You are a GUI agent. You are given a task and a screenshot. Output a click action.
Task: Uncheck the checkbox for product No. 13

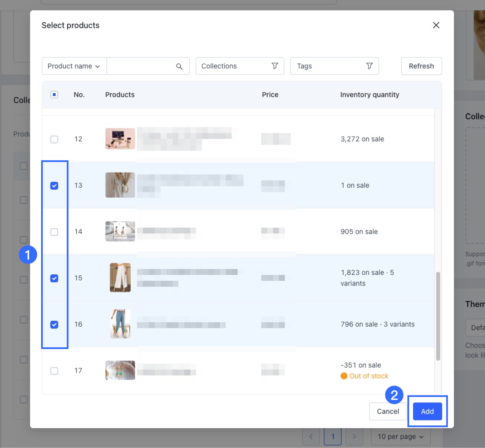click(54, 186)
